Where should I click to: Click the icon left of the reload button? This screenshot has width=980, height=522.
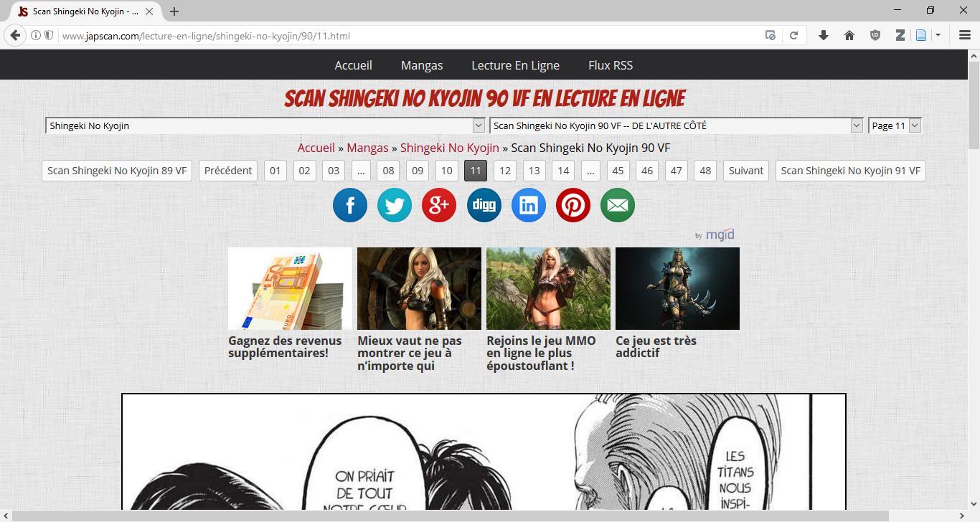(x=771, y=35)
